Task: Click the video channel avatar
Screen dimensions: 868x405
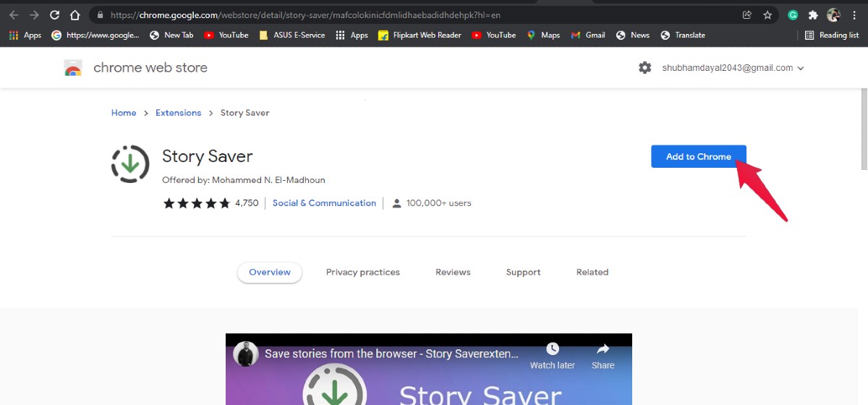Action: [246, 354]
